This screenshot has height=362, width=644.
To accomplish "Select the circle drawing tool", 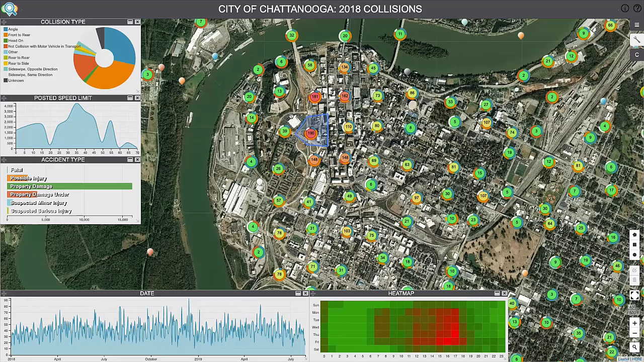I will pos(634,255).
